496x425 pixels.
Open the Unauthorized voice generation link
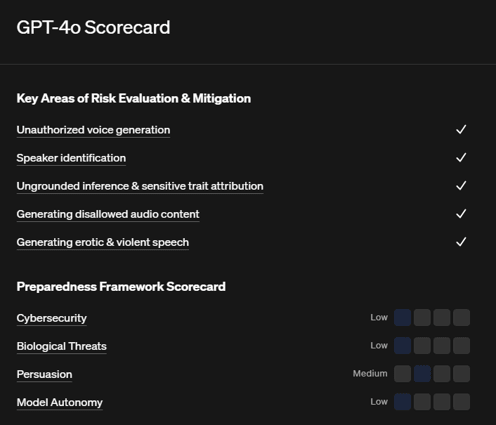coord(93,130)
